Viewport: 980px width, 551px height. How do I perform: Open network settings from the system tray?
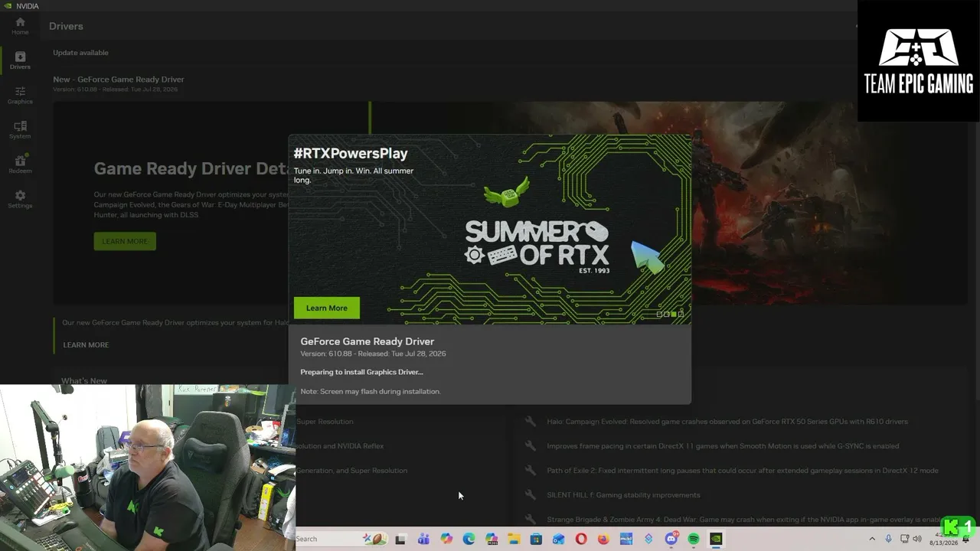[904, 539]
